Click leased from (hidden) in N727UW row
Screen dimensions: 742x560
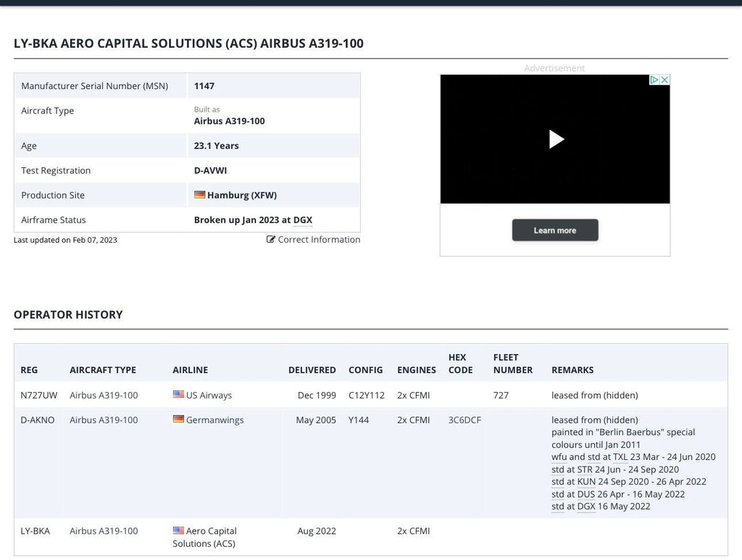594,395
